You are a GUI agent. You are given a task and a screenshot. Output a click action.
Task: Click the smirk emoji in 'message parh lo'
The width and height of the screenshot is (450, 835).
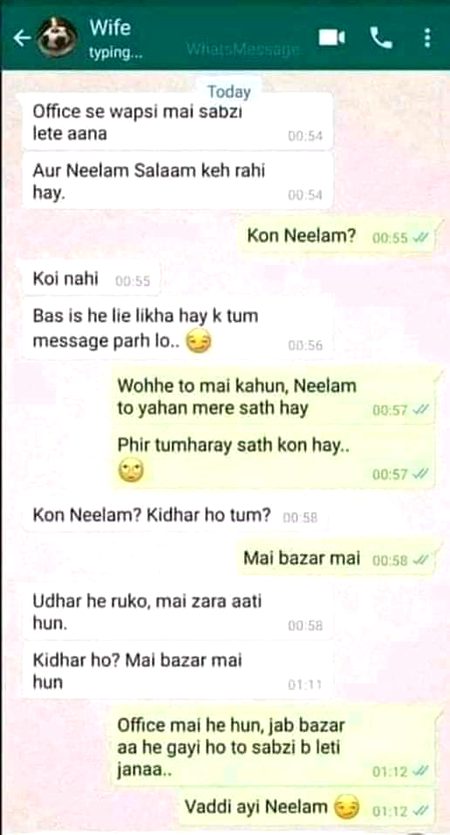(x=199, y=342)
